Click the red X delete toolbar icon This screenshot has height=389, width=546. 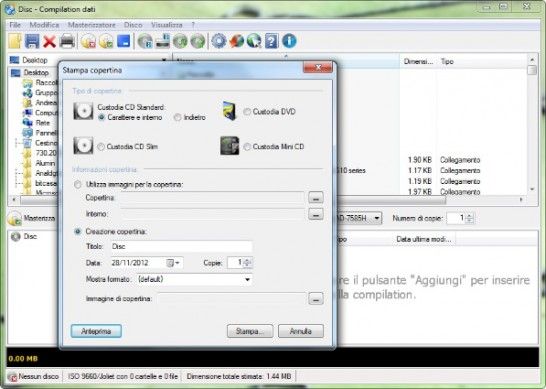[x=49, y=41]
